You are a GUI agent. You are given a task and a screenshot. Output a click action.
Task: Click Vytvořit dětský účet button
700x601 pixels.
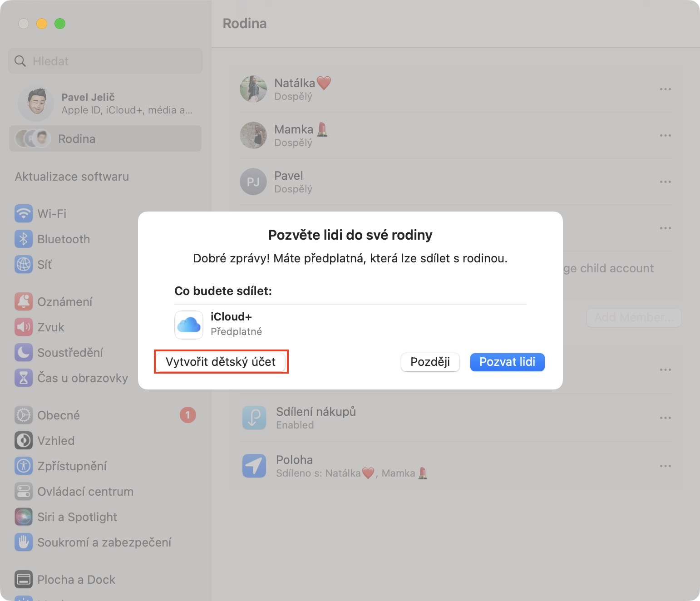[221, 362]
